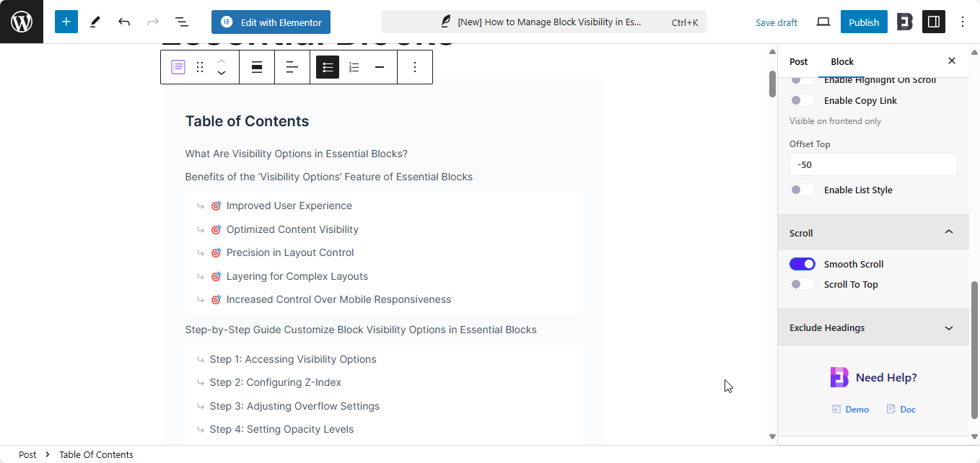Click the undo arrow icon
The height and width of the screenshot is (463, 980).
(x=124, y=22)
